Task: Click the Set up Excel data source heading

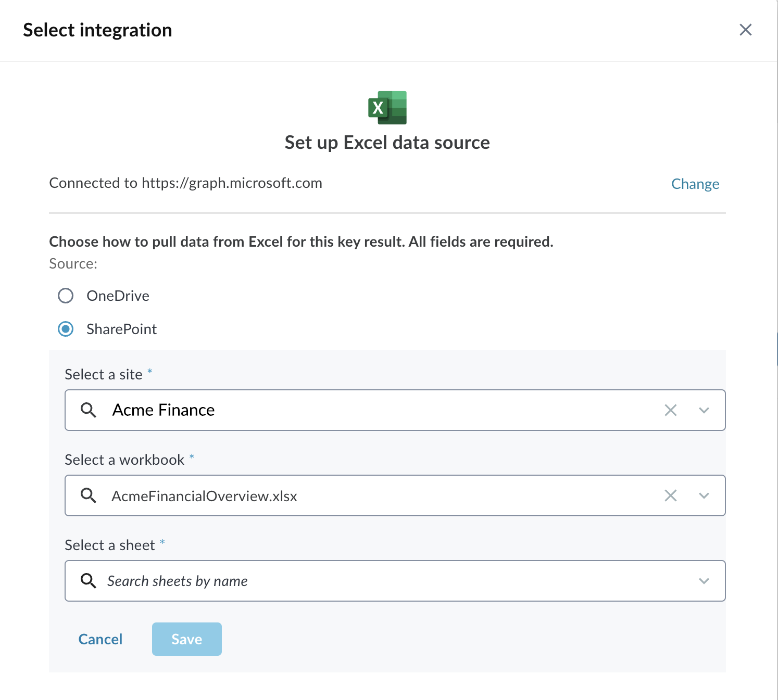Action: click(x=387, y=143)
